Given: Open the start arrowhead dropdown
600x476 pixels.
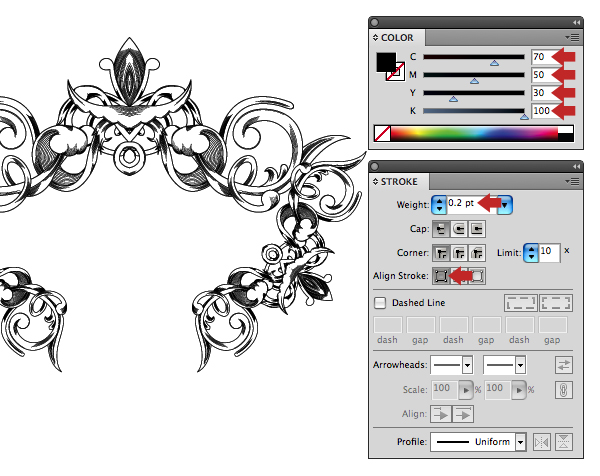Looking at the screenshot, I should (x=467, y=365).
